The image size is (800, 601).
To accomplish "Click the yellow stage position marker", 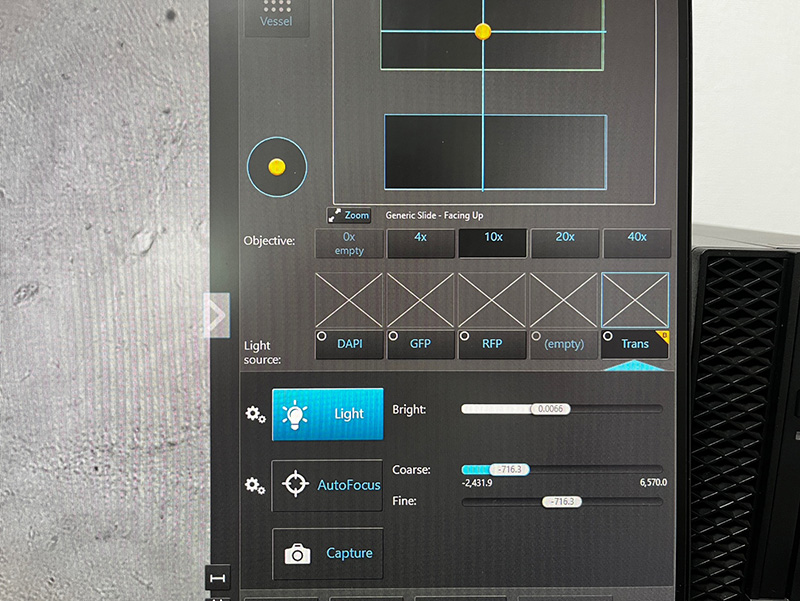I will tap(483, 32).
